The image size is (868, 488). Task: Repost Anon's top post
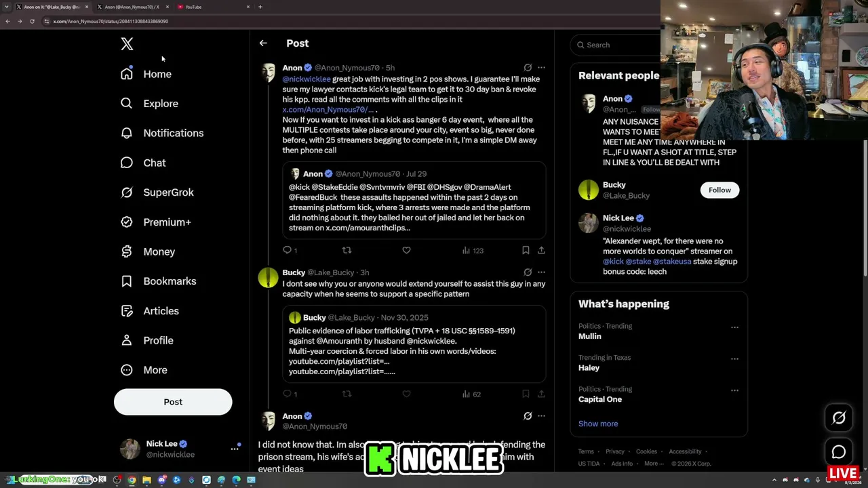347,251
